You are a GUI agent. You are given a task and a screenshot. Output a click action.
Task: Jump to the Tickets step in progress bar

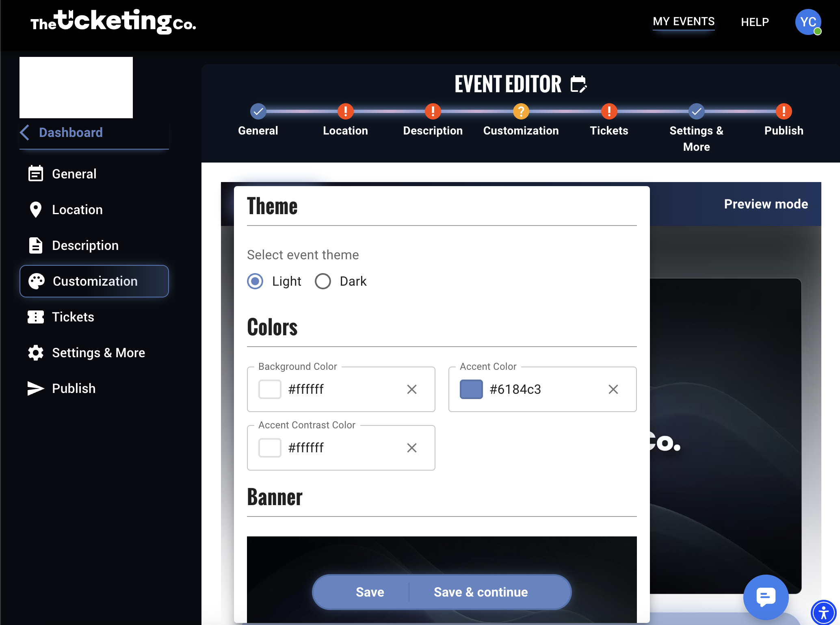609,111
